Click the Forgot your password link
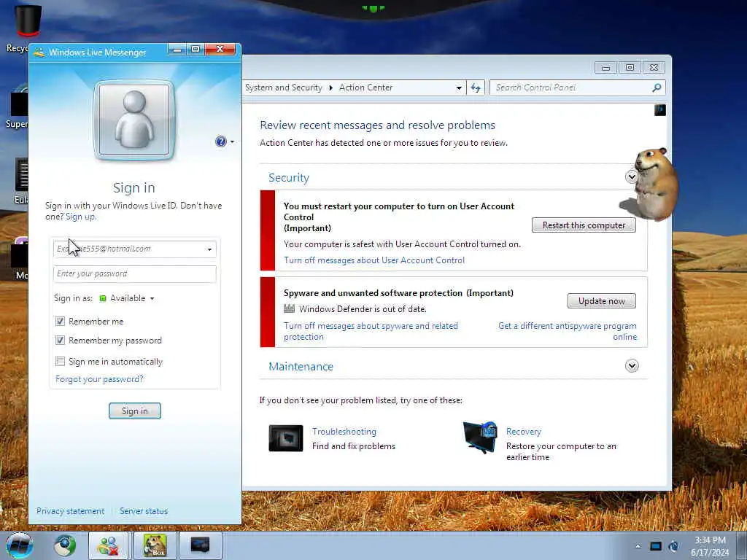 [99, 379]
